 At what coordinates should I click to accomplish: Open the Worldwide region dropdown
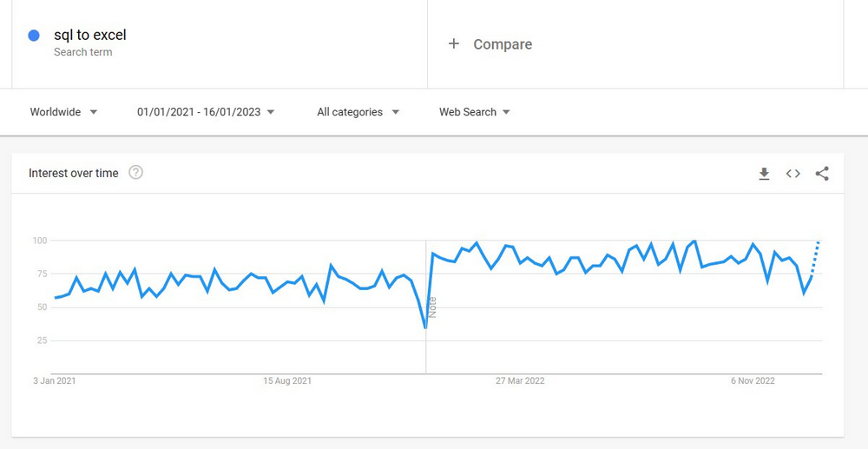(63, 112)
